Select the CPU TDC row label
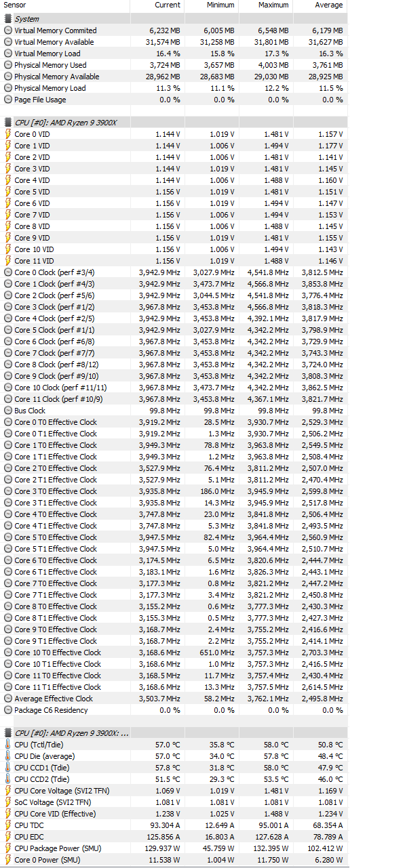This screenshot has height=868, width=407. pos(30,825)
